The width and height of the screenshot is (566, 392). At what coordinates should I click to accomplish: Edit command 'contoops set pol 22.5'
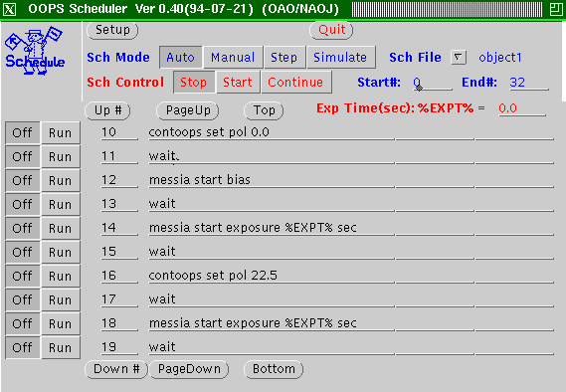pyautogui.click(x=272, y=276)
